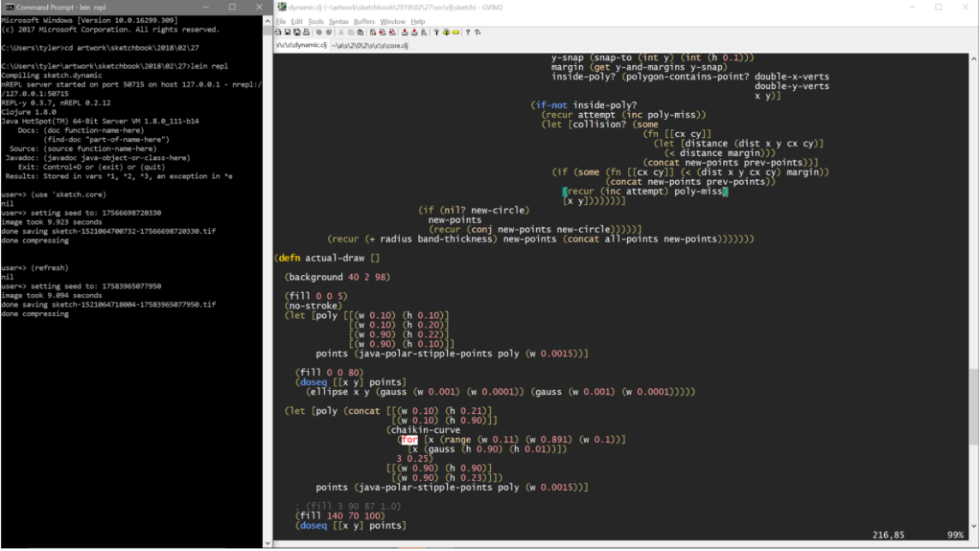Click the Find Previous toolbar icon
The image size is (980, 551).
click(x=391, y=32)
